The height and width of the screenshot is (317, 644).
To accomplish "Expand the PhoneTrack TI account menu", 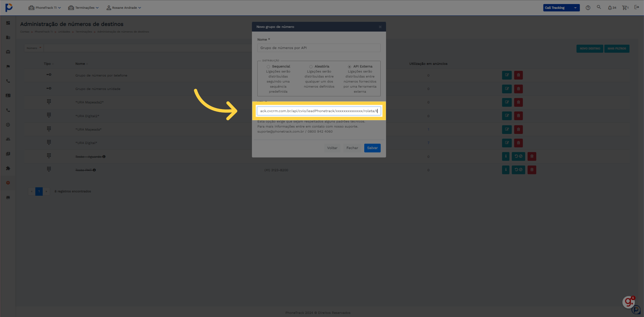I will pyautogui.click(x=45, y=8).
